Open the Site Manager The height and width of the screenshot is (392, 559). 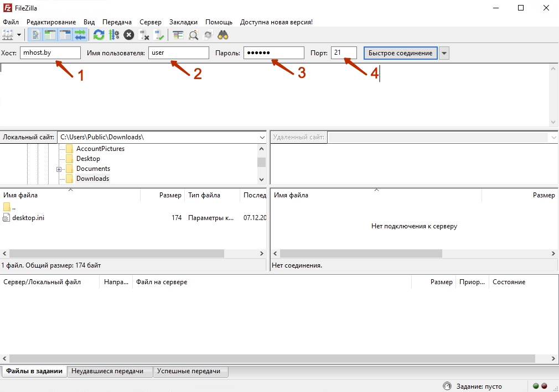point(8,35)
